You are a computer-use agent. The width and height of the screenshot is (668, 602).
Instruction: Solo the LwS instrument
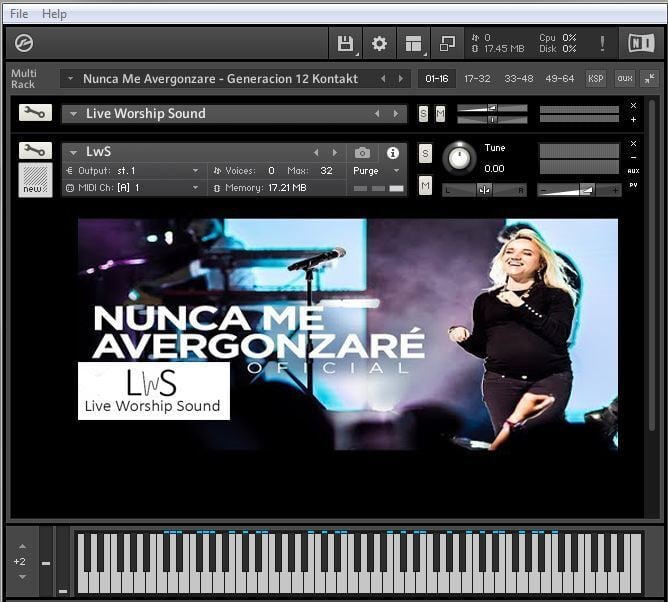point(425,153)
